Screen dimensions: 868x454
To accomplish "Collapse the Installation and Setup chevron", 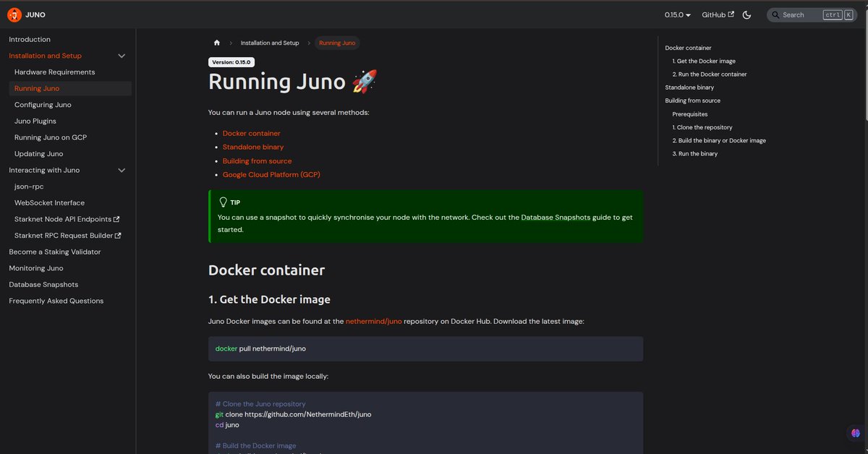I will 122,56.
